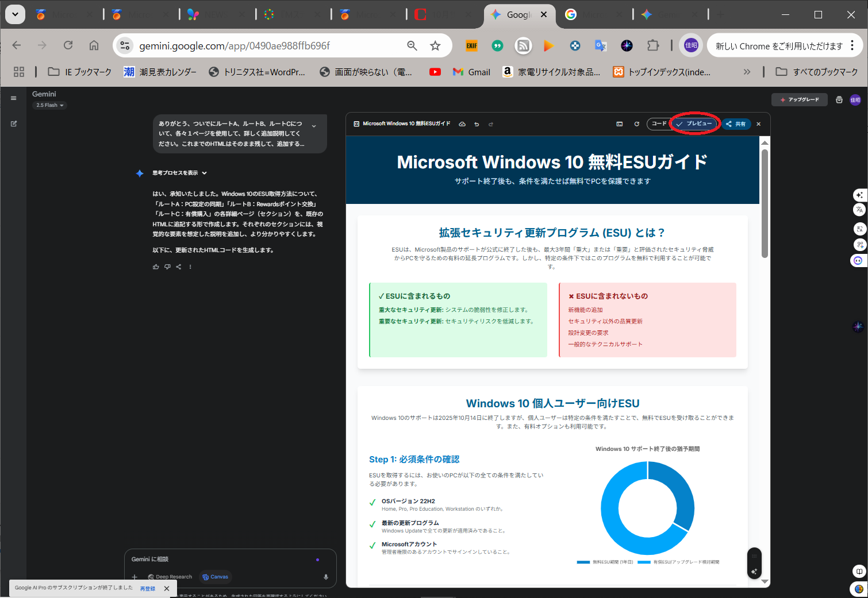Open the Extensions puzzle-piece menu
The width and height of the screenshot is (868, 598).
click(652, 45)
